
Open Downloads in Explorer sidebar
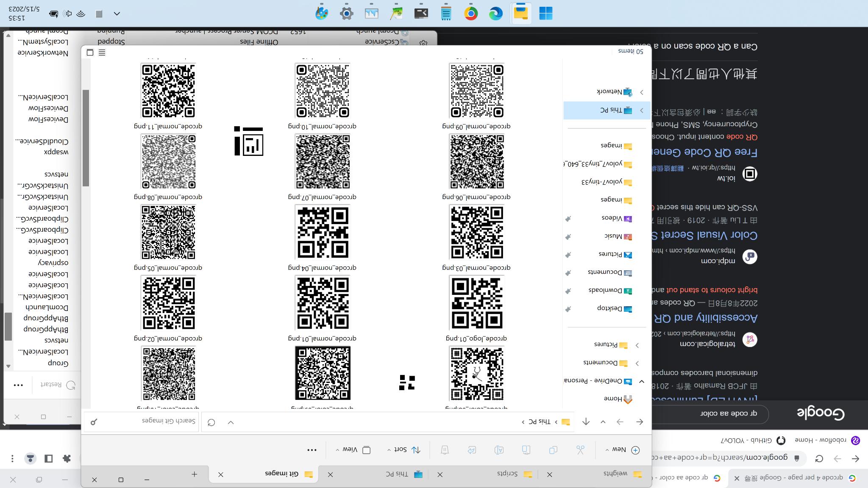pos(609,291)
